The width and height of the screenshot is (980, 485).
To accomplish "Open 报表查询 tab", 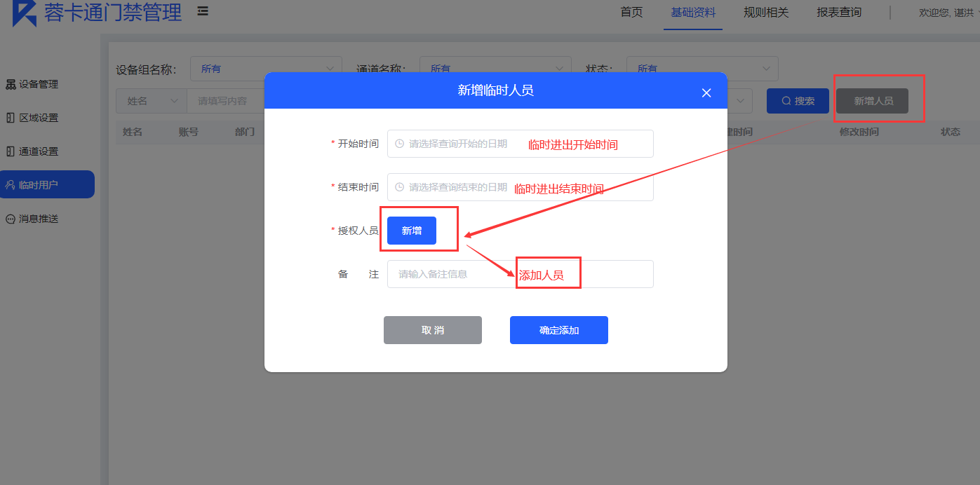I will [839, 12].
